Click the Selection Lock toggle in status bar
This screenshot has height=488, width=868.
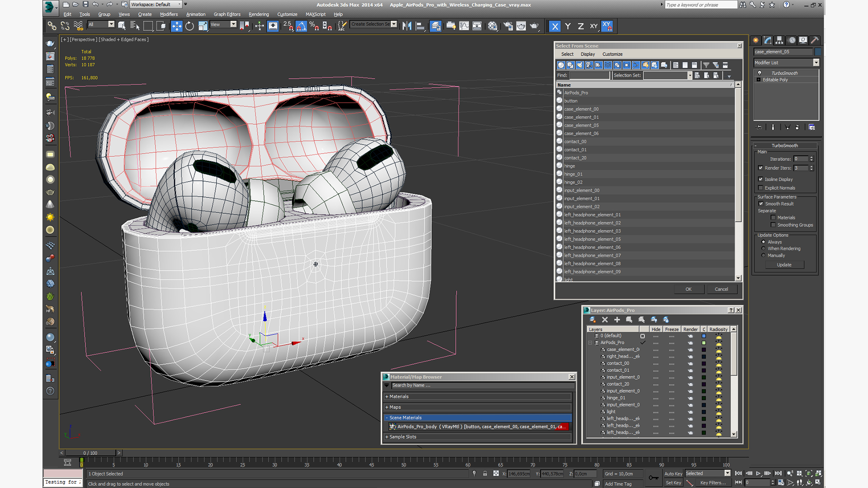click(485, 474)
